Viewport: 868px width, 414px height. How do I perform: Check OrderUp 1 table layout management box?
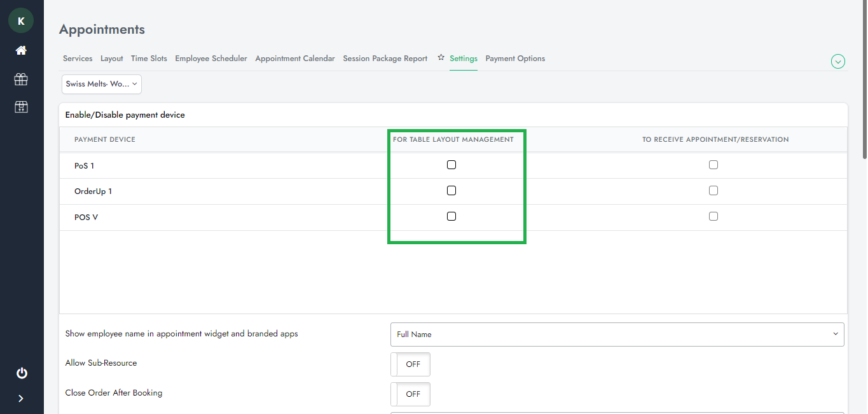(451, 191)
